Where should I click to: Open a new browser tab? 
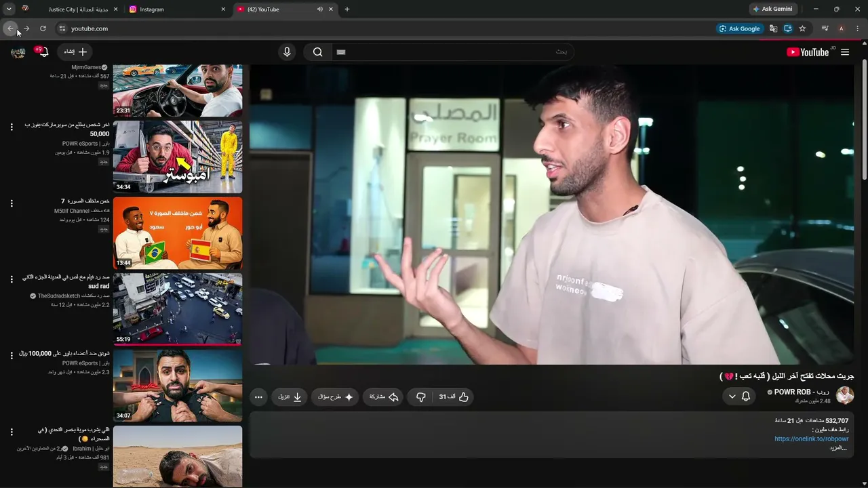point(347,9)
